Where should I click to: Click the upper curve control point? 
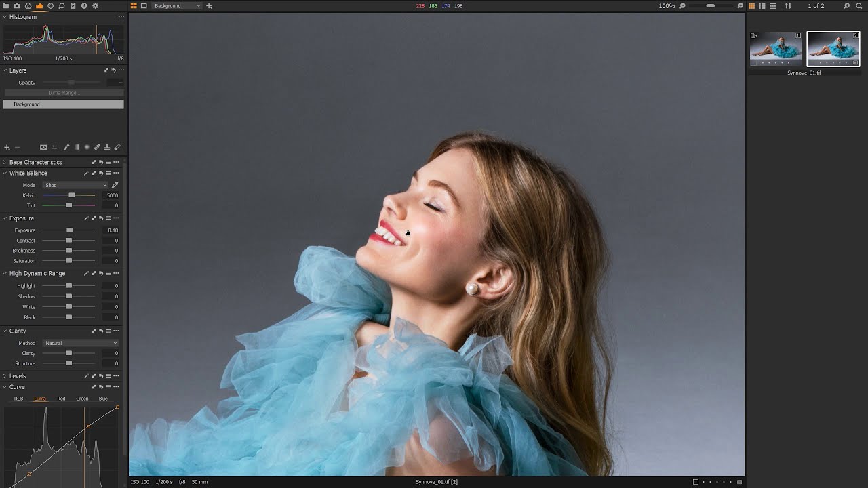pos(87,427)
